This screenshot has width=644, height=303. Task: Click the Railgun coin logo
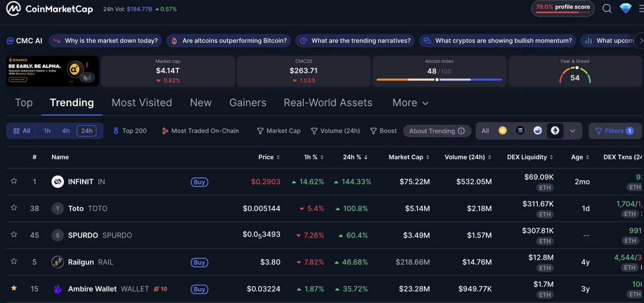[57, 262]
